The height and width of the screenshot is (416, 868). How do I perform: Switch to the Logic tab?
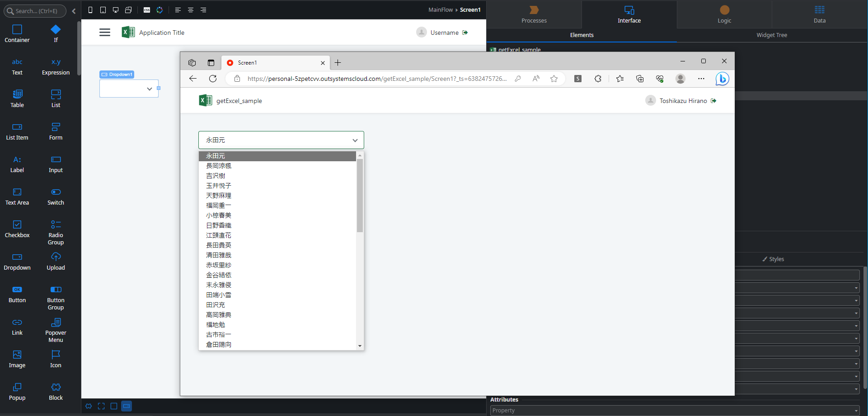(x=724, y=14)
